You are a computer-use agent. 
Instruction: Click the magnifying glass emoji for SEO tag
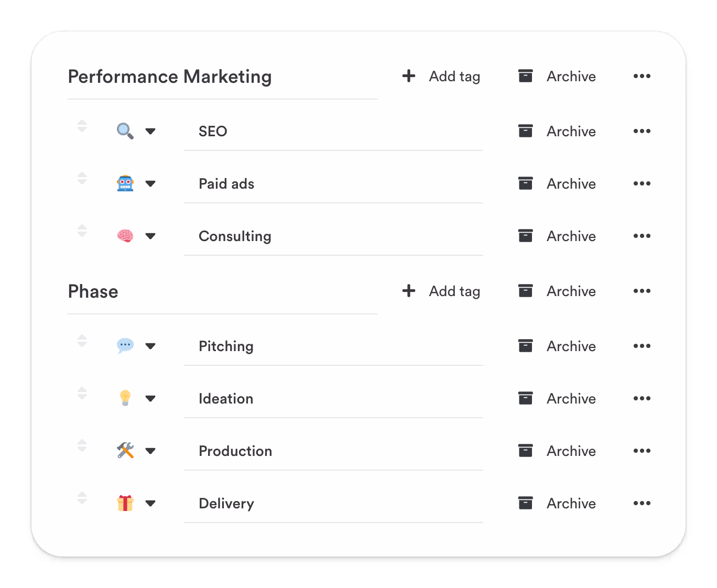(x=124, y=131)
